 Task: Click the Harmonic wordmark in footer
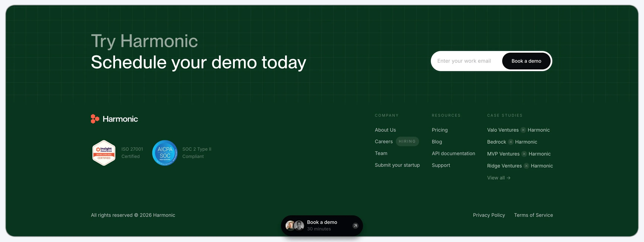pyautogui.click(x=120, y=119)
